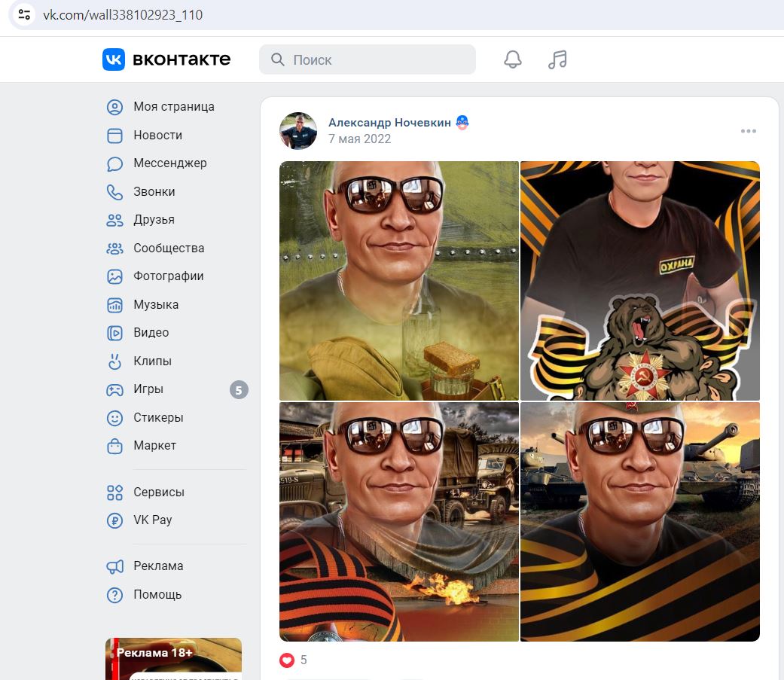Open the photo with glass and bread

click(399, 280)
